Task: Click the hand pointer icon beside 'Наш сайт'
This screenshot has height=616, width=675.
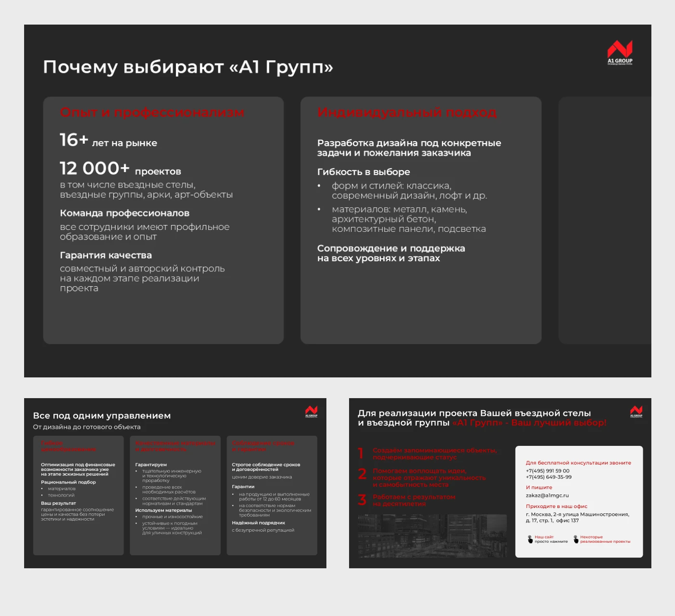Action: (530, 539)
